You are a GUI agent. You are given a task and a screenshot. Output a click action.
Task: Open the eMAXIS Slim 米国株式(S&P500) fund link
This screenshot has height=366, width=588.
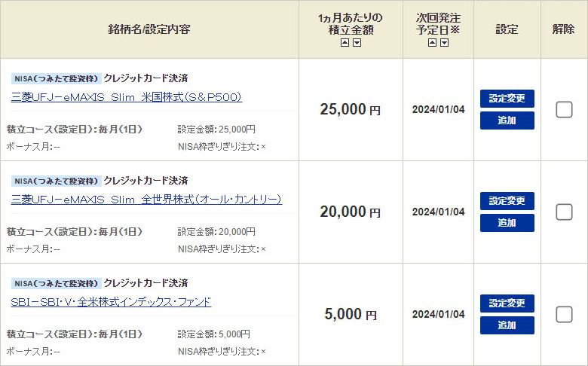pos(127,97)
